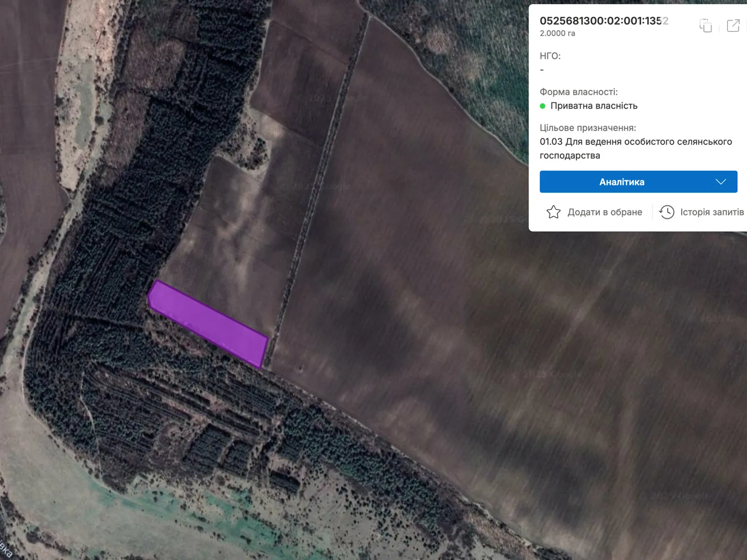Screen dimensions: 747x560
Task: Open the Додати в обране link
Action: point(605,212)
